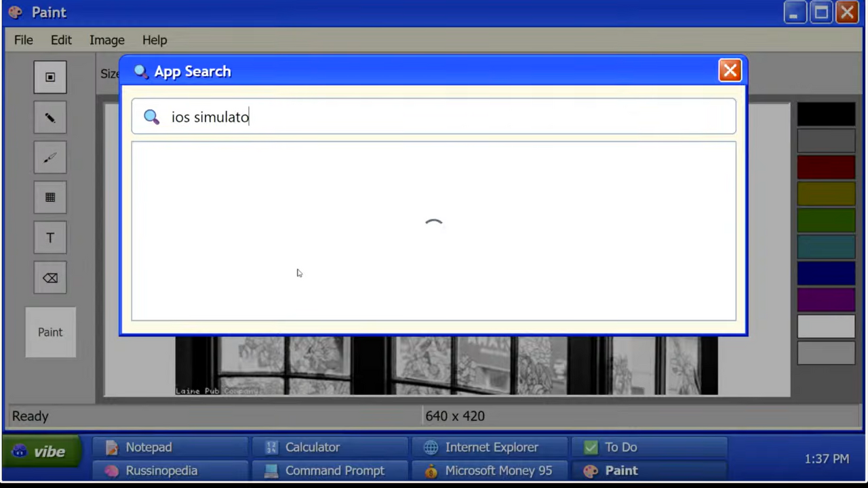This screenshot has width=868, height=488.
Task: Click the 1:37 PM taskbar clock
Action: tap(827, 459)
